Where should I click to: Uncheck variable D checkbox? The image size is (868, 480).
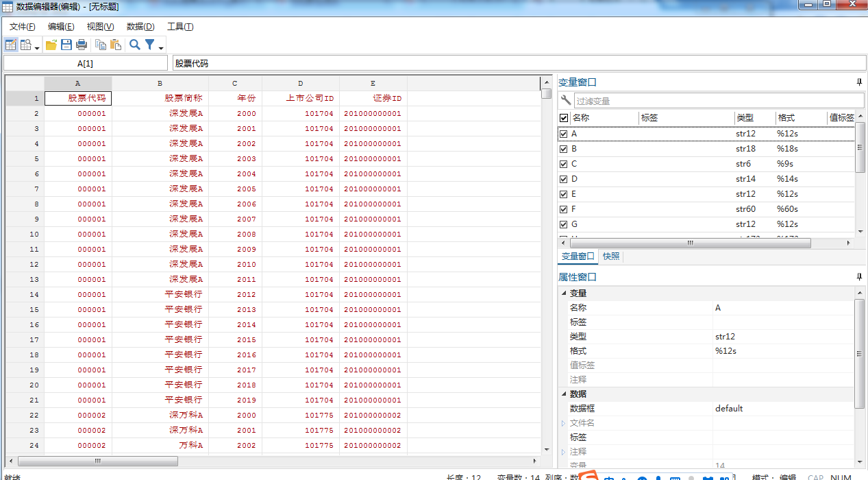click(x=564, y=179)
